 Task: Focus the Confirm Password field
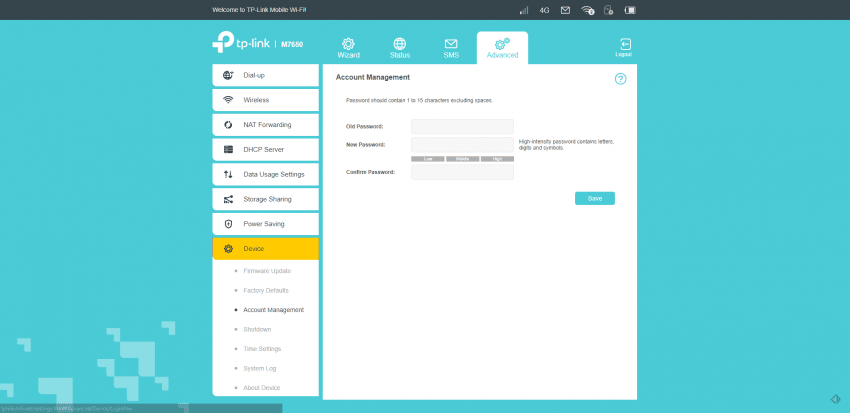click(x=462, y=172)
